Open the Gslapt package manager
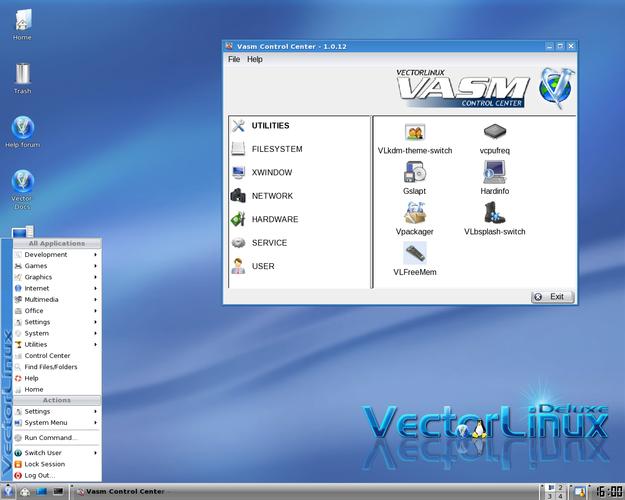 click(x=415, y=178)
